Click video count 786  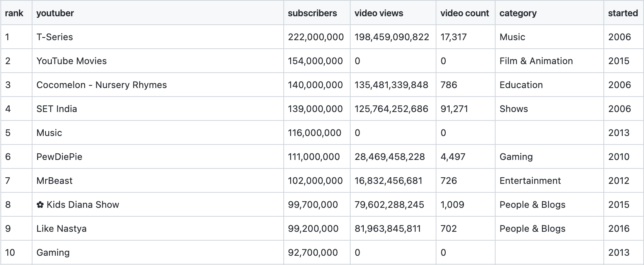[449, 85]
